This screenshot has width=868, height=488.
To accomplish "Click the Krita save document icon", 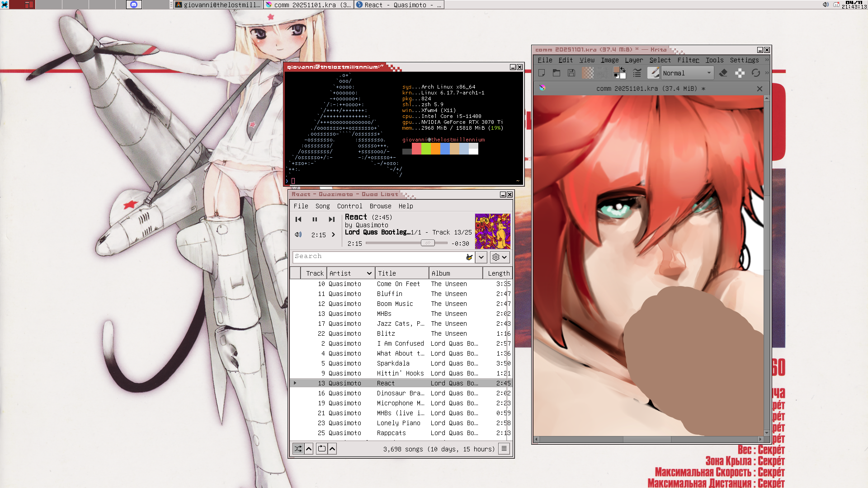I will pos(571,73).
